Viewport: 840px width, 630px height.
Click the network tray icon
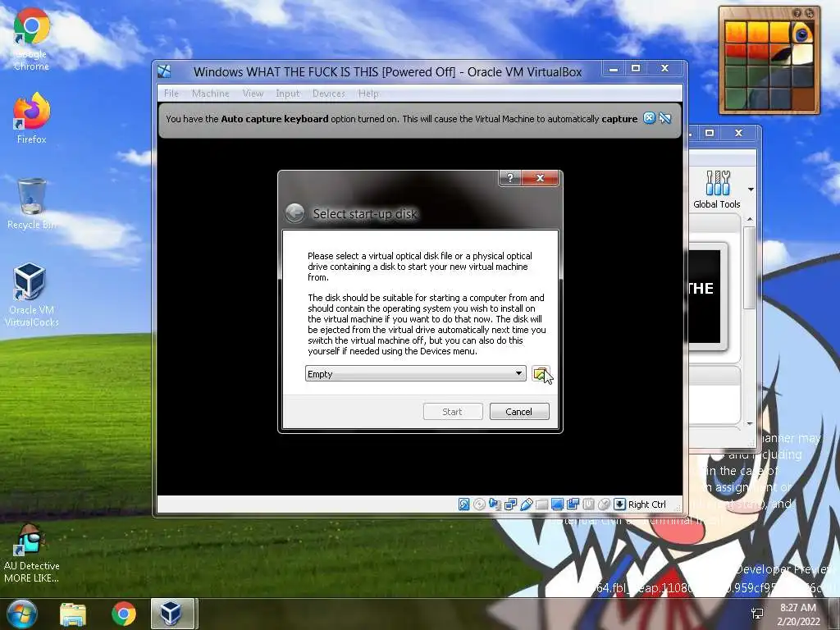click(757, 614)
